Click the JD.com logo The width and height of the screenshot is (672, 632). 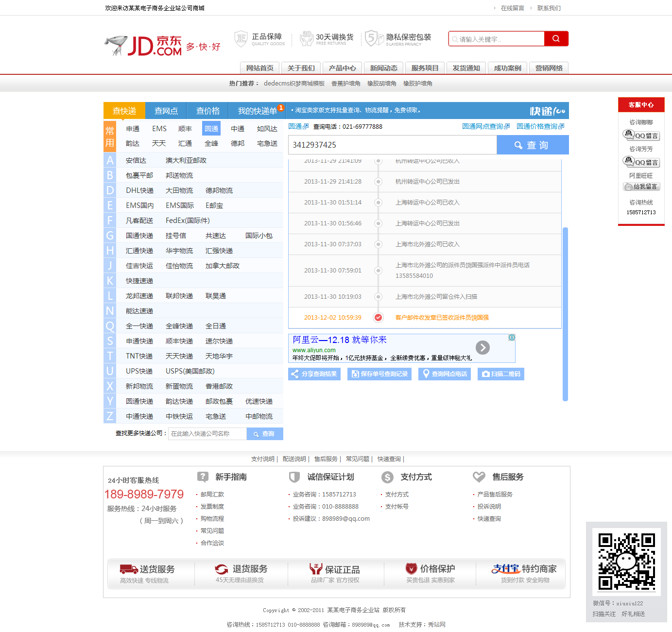(143, 46)
